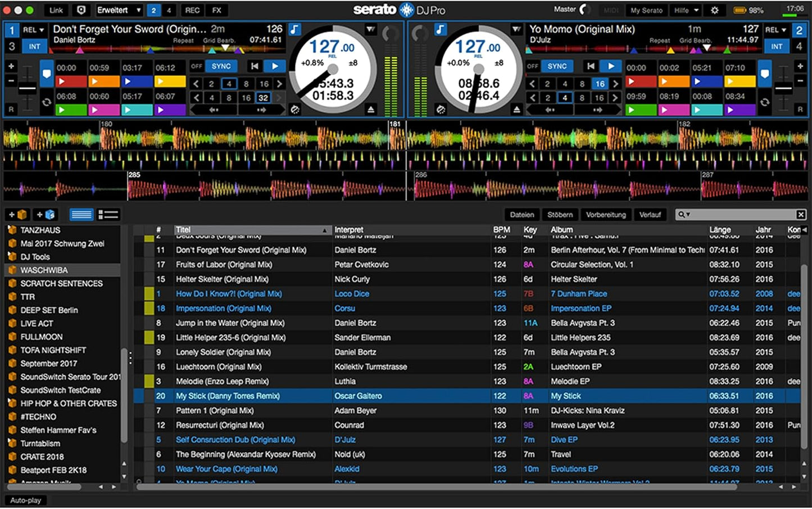Screen dimensions: 812x509
Task: Open the REL mode dropdown on deck 1
Action: 34,29
